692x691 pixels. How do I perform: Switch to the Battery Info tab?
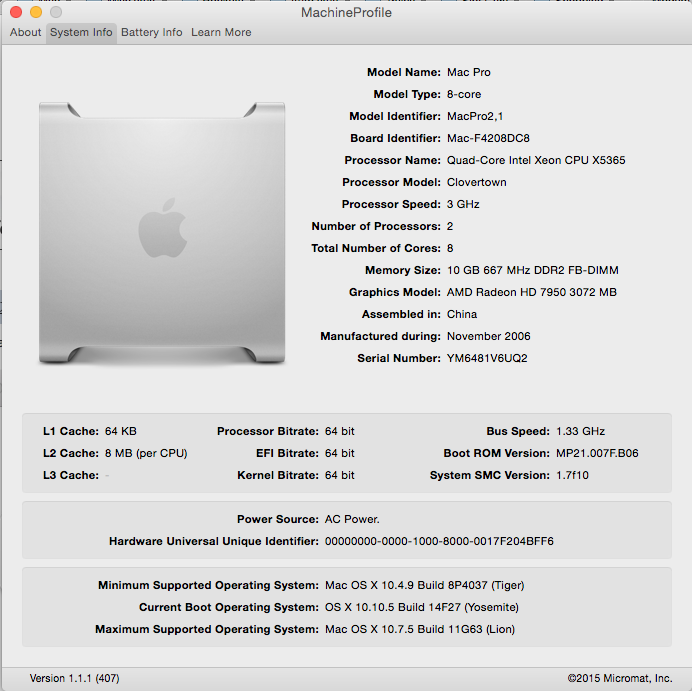[151, 33]
